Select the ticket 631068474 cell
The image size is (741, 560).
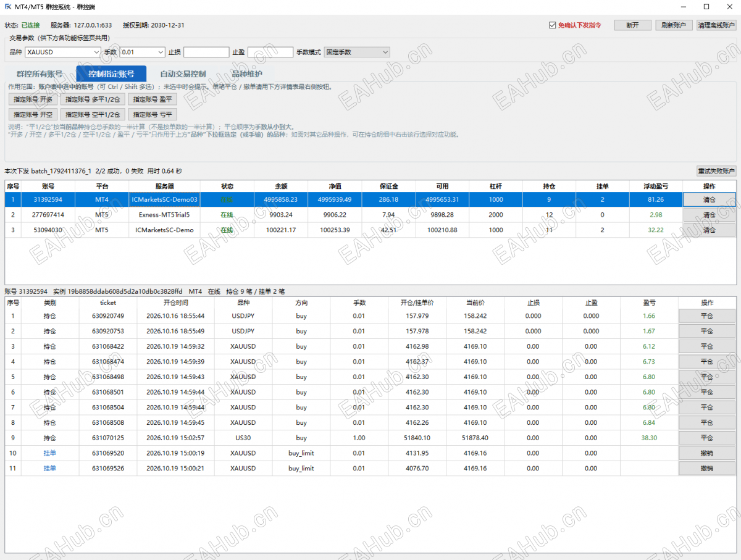(x=108, y=362)
